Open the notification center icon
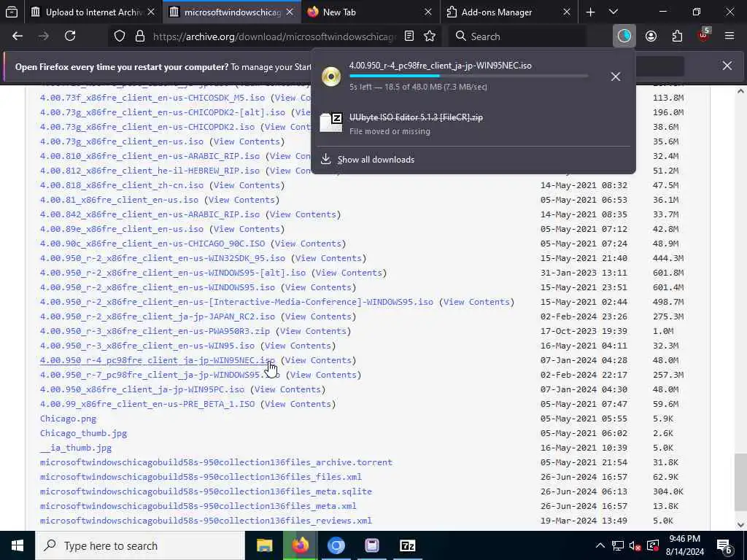 [724, 545]
